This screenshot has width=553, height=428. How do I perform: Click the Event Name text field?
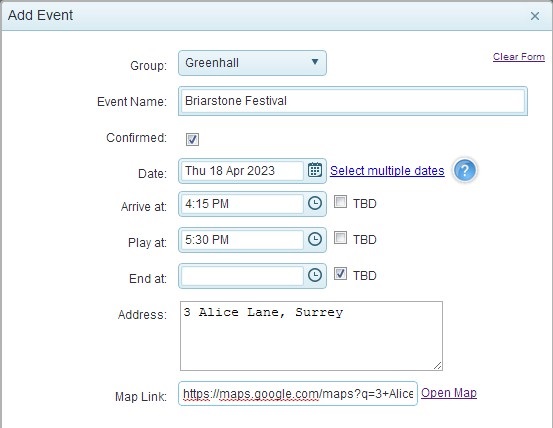click(353, 101)
